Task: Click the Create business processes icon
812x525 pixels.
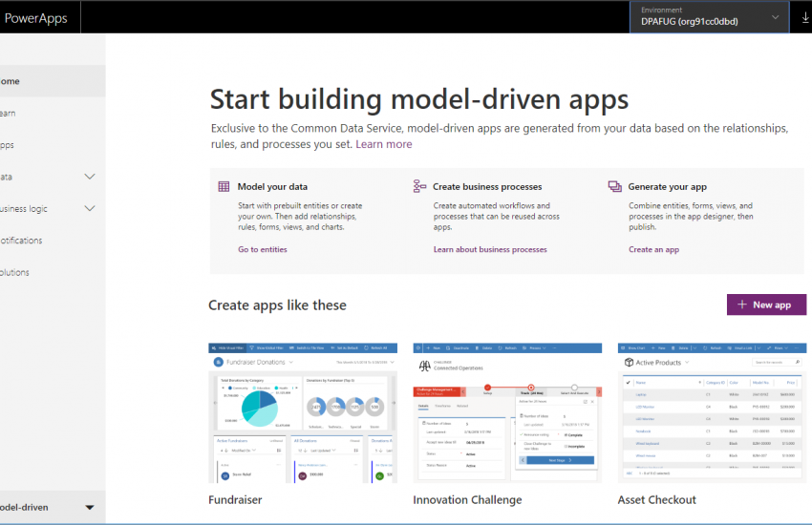Action: tap(419, 186)
